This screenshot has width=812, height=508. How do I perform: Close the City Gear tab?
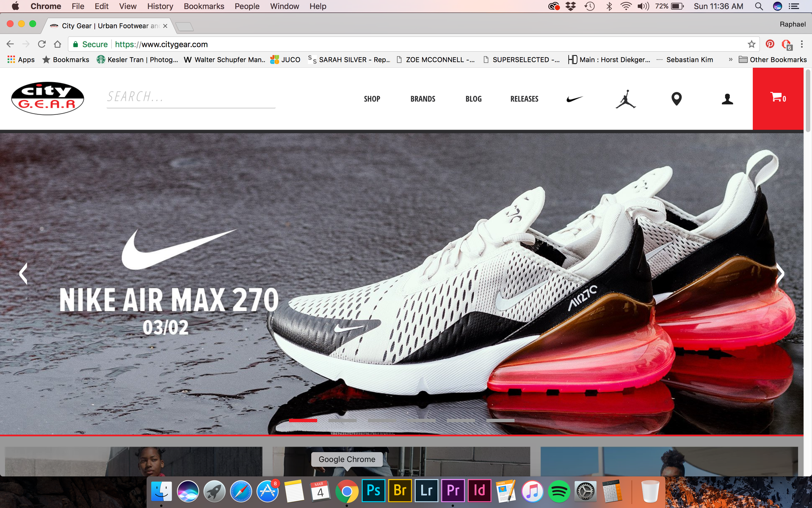coord(165,26)
